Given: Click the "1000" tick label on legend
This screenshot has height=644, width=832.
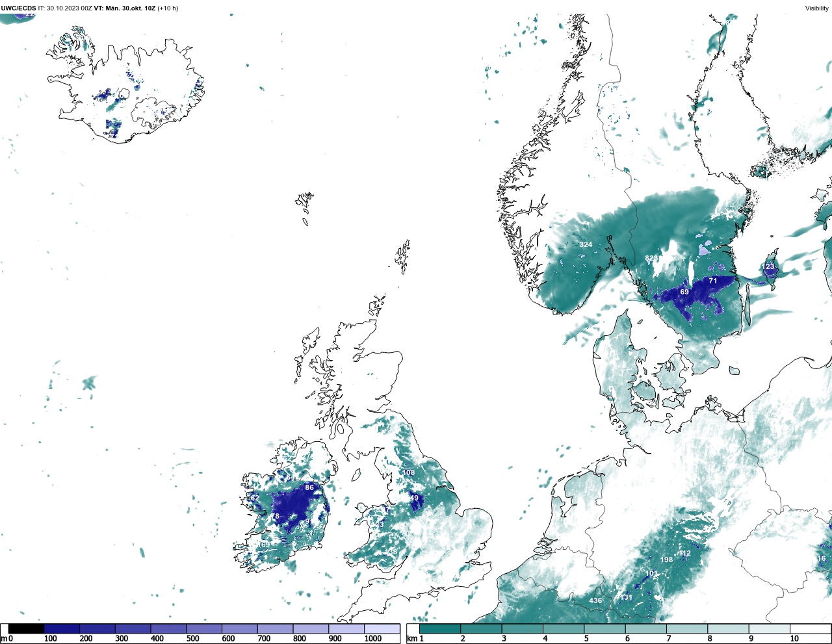Looking at the screenshot, I should [x=373, y=639].
